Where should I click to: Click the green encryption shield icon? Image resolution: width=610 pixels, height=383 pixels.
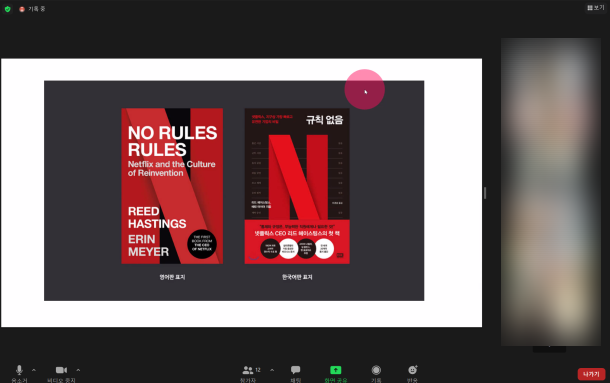(x=7, y=9)
